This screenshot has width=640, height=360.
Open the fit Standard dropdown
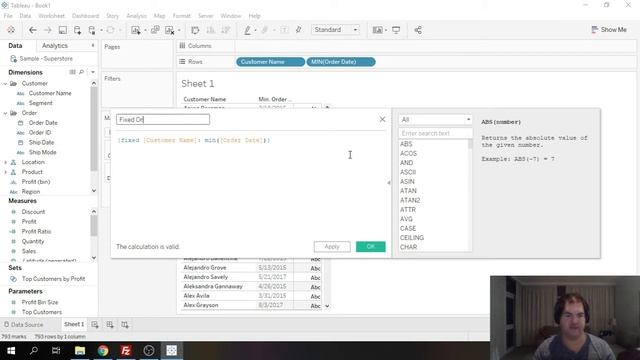click(x=336, y=30)
